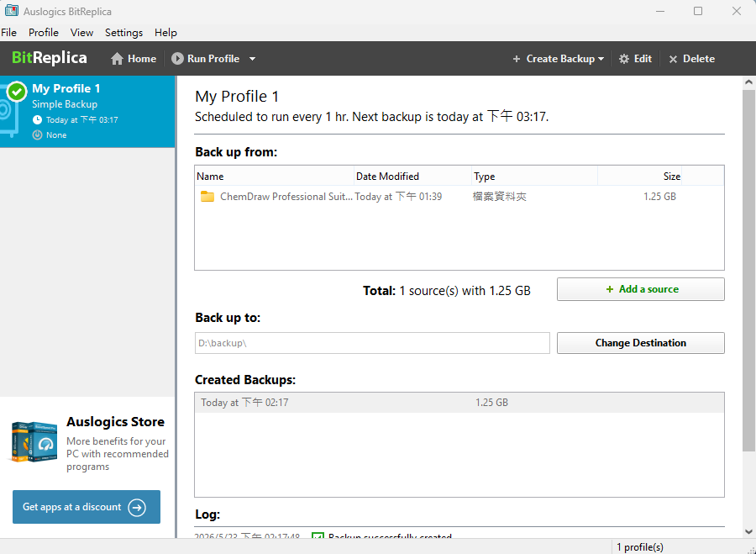This screenshot has height=554, width=756.
Task: Click the BitReplica logo in toolbar
Action: [50, 58]
